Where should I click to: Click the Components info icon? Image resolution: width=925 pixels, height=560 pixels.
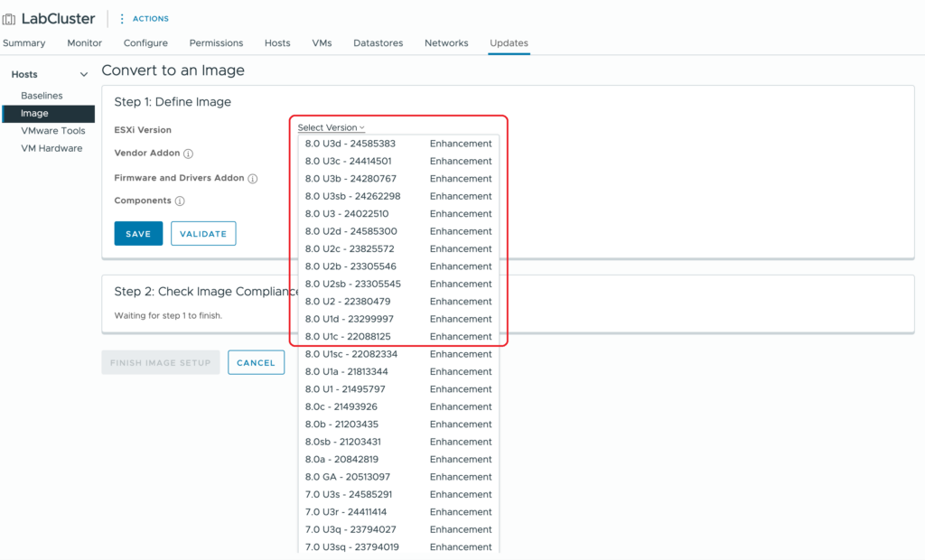(180, 201)
